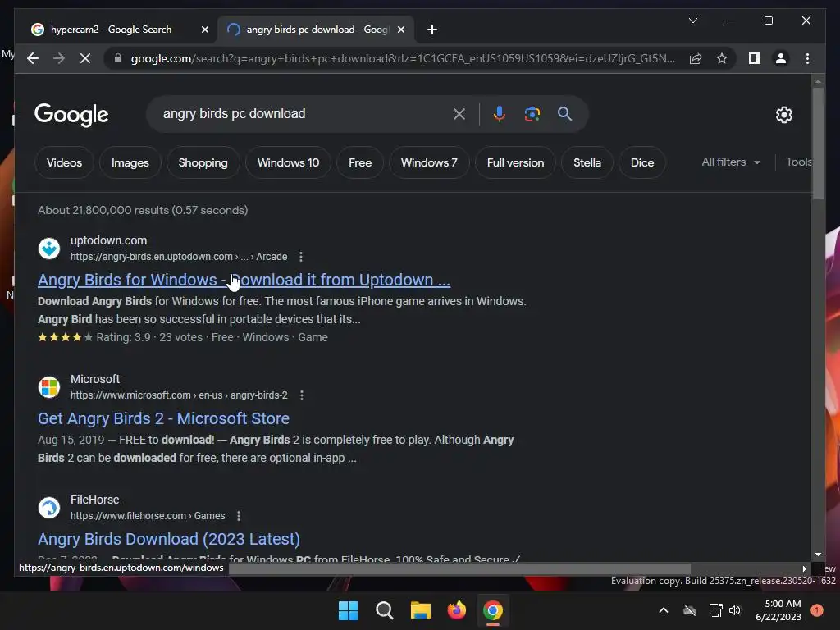Click the address bar URL
Screen dimensions: 840x630
pos(403,58)
